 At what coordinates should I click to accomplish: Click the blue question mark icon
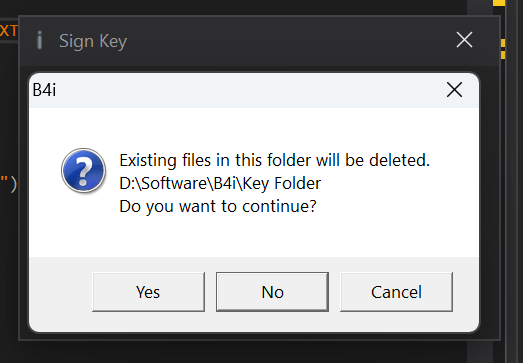click(x=83, y=170)
